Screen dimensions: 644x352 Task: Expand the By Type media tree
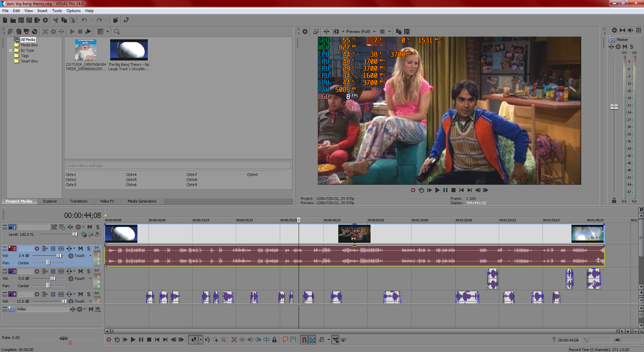10,51
